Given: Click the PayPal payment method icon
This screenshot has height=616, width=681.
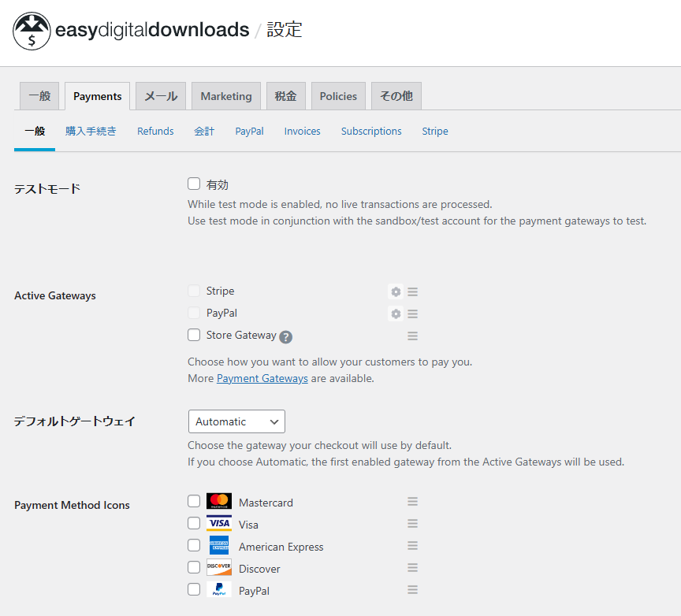Looking at the screenshot, I should 218,588.
